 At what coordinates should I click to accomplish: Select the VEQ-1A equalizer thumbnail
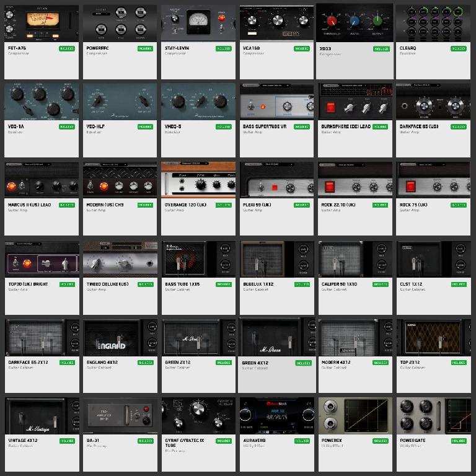(x=42, y=102)
